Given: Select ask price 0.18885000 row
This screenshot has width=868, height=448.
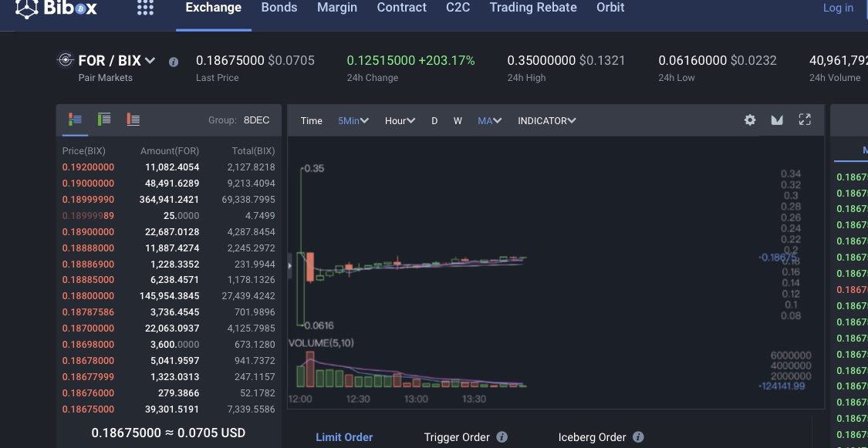Looking at the screenshot, I should tap(168, 280).
